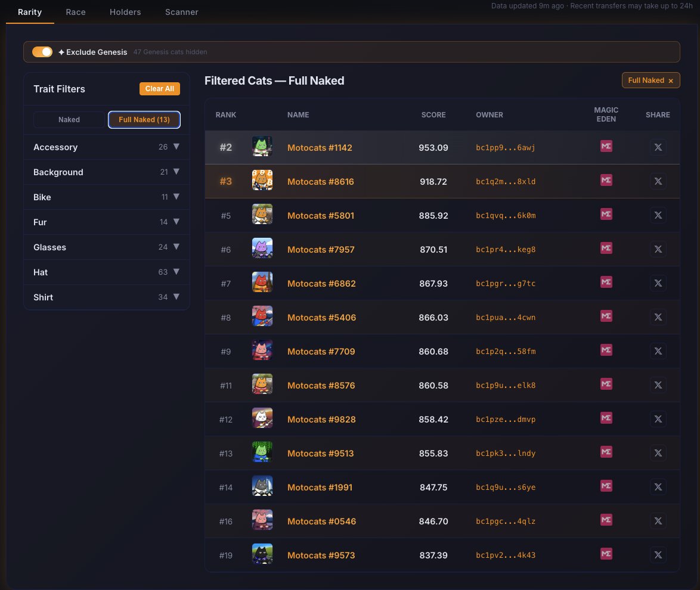Open Magic Eden for Motocats #9828

(x=606, y=418)
